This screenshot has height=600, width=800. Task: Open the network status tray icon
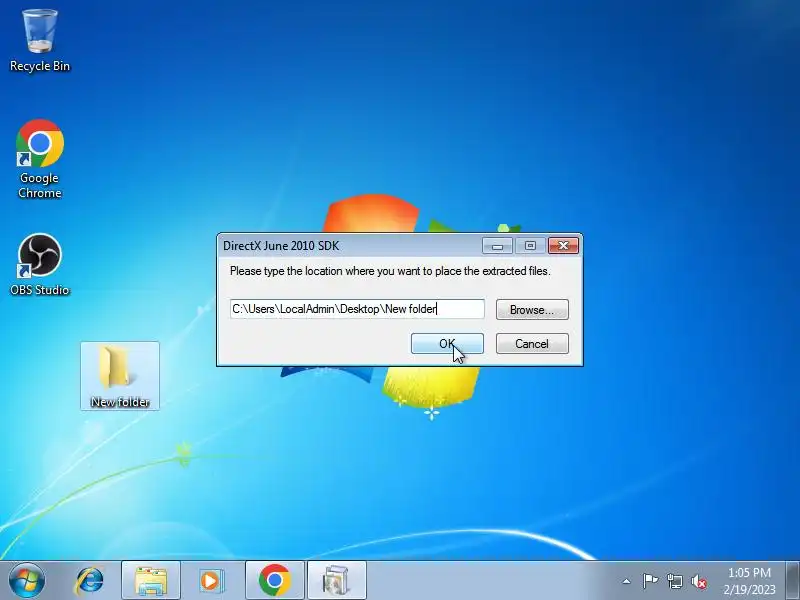click(x=674, y=581)
